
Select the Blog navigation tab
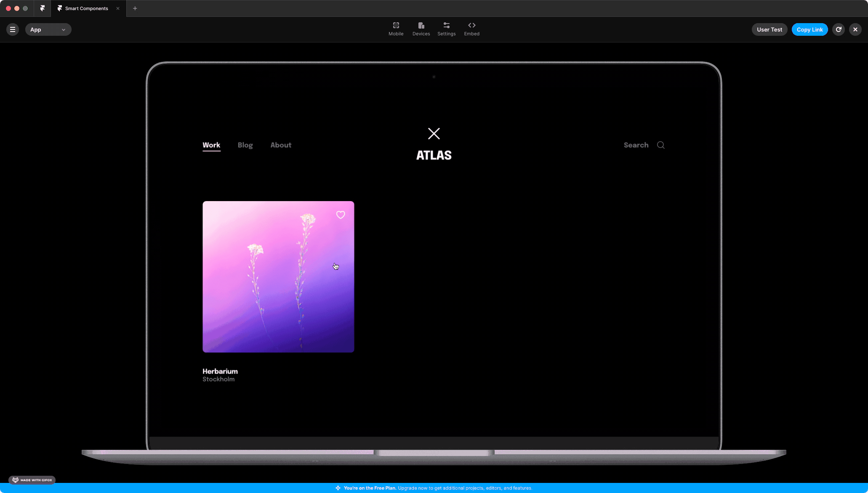[x=245, y=145]
